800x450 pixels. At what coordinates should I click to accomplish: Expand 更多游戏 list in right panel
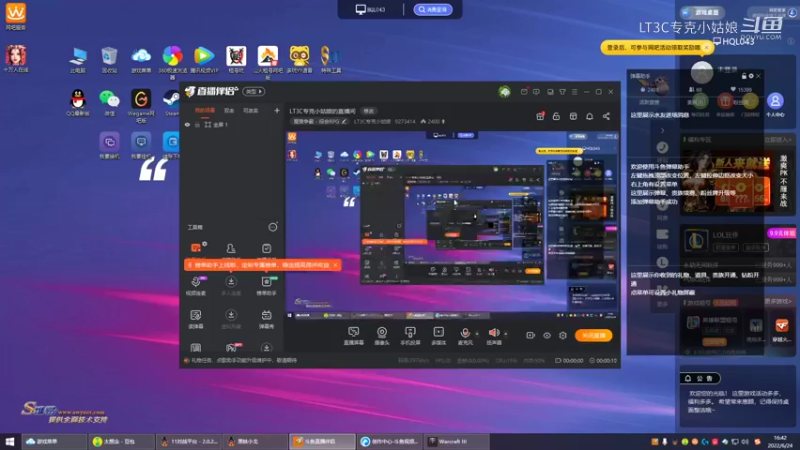[x=778, y=302]
